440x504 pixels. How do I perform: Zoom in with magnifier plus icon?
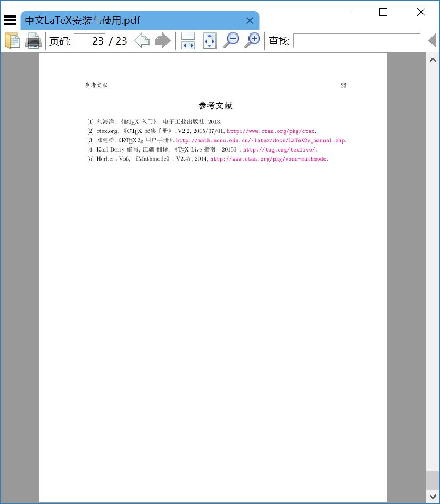(252, 41)
